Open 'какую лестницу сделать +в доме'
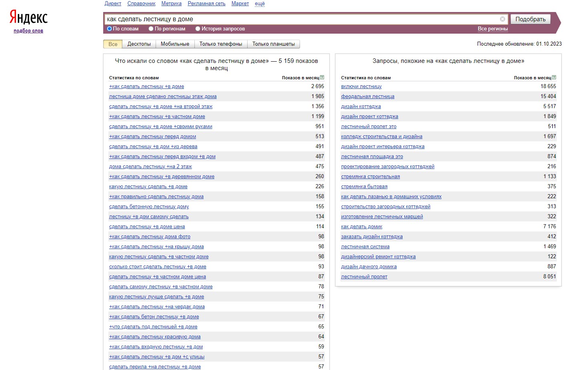Screen dimensions: 588x370 pos(148,187)
